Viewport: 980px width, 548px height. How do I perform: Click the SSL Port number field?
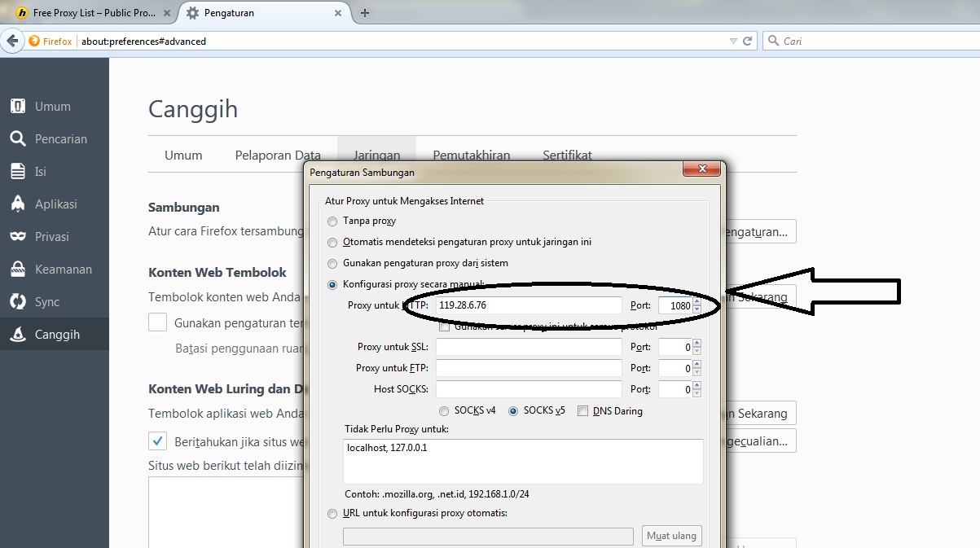pyautogui.click(x=675, y=347)
